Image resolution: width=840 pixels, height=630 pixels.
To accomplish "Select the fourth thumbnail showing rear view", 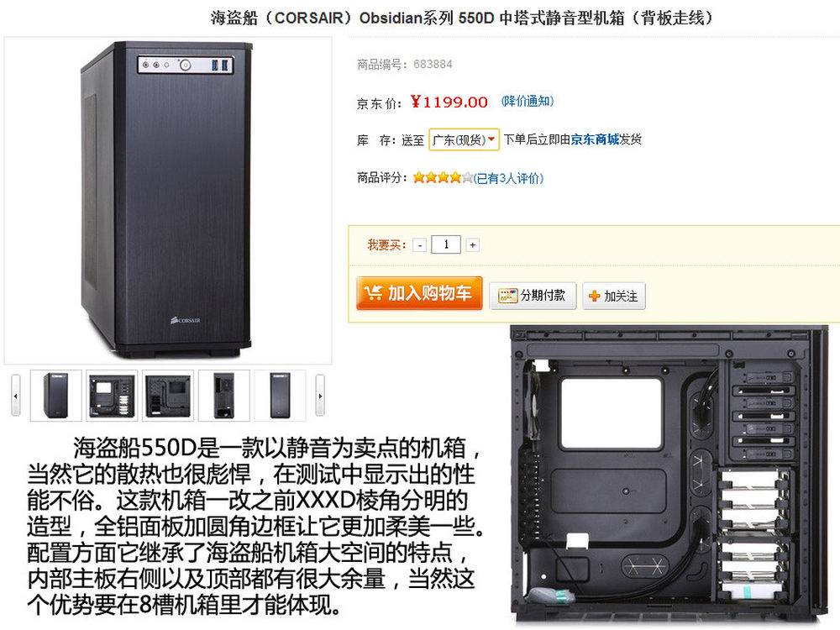I will tap(224, 396).
